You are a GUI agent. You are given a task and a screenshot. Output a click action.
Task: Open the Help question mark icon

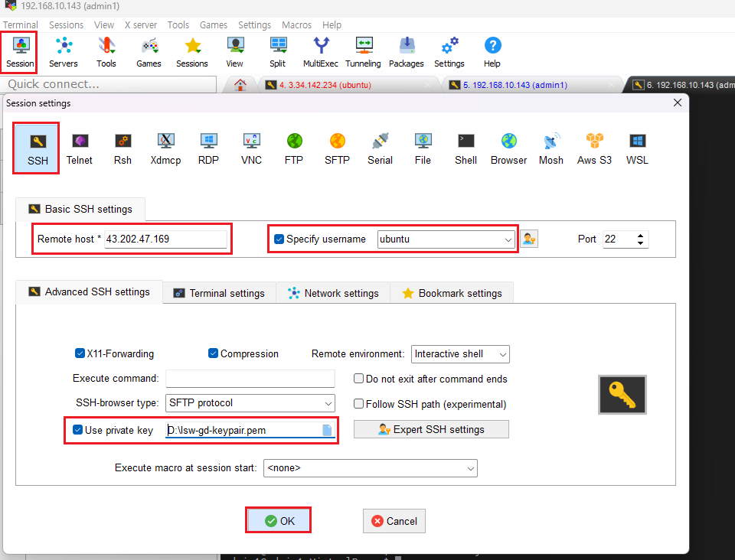pyautogui.click(x=492, y=52)
